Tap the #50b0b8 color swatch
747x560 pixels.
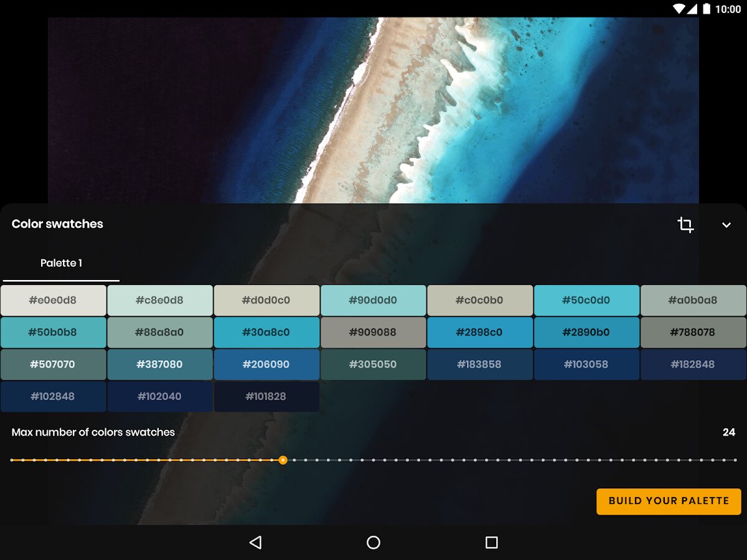pos(54,332)
